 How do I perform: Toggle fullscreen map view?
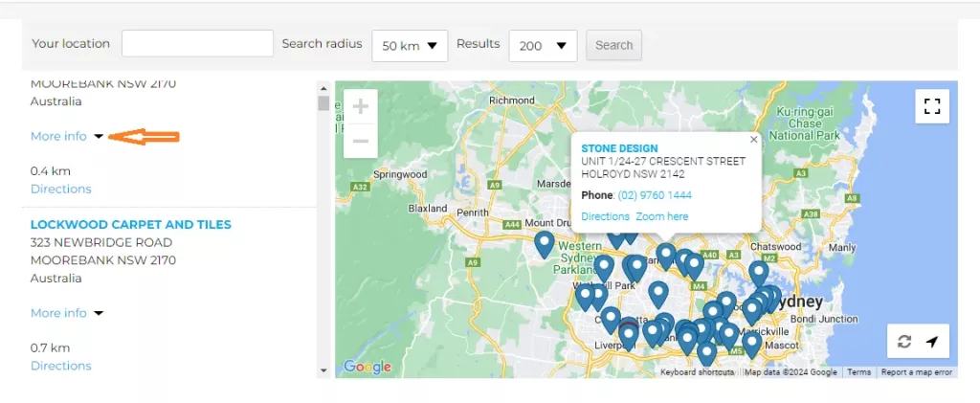931,106
